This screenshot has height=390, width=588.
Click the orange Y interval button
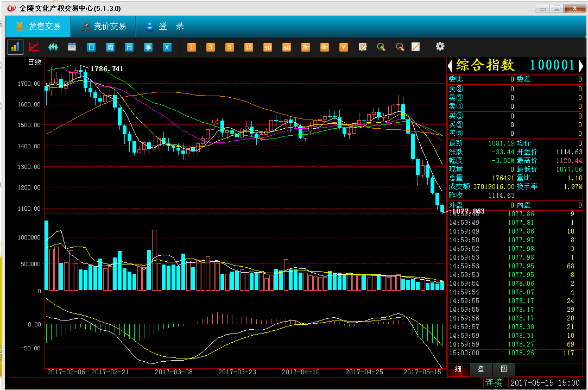click(344, 47)
